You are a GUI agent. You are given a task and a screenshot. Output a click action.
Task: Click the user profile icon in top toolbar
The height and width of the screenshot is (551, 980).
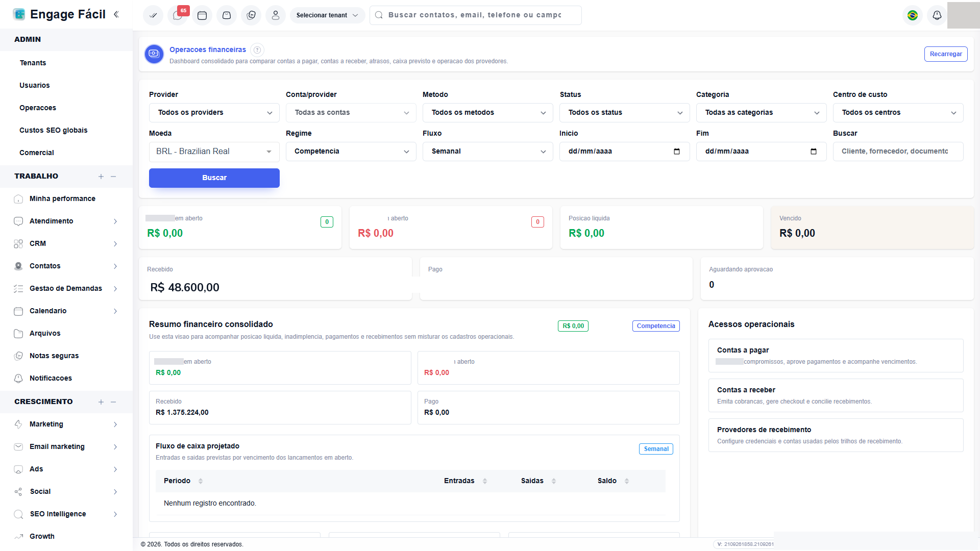276,15
